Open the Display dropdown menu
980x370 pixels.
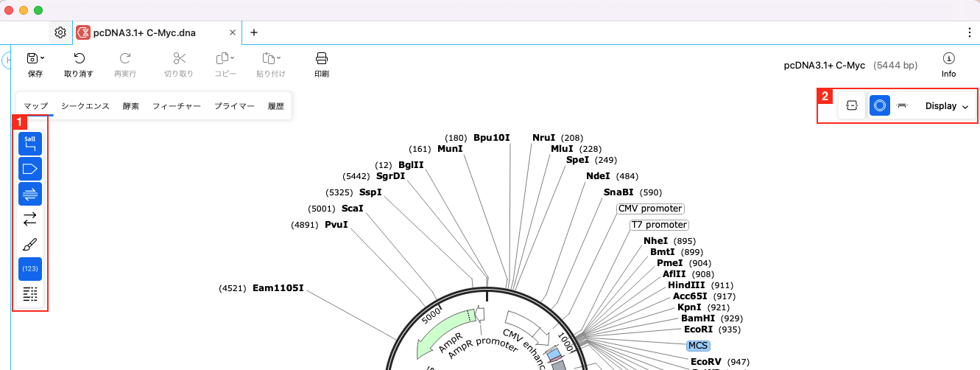coord(946,106)
